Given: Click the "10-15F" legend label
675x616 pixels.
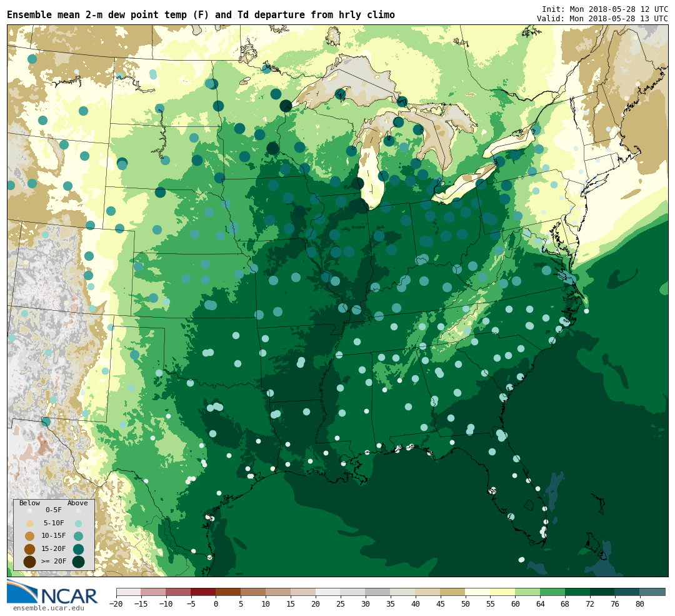Looking at the screenshot, I should [x=54, y=535].
